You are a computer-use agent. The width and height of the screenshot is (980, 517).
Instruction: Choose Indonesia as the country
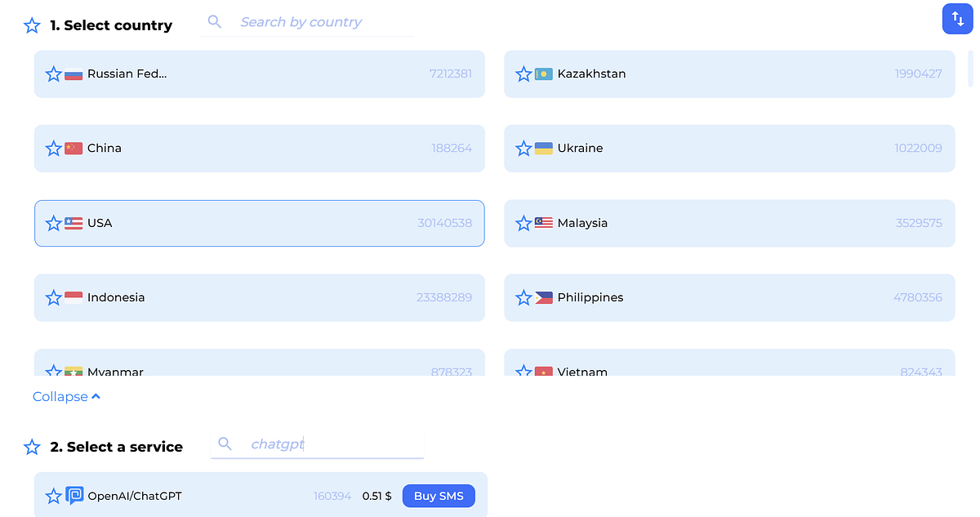[x=259, y=298]
